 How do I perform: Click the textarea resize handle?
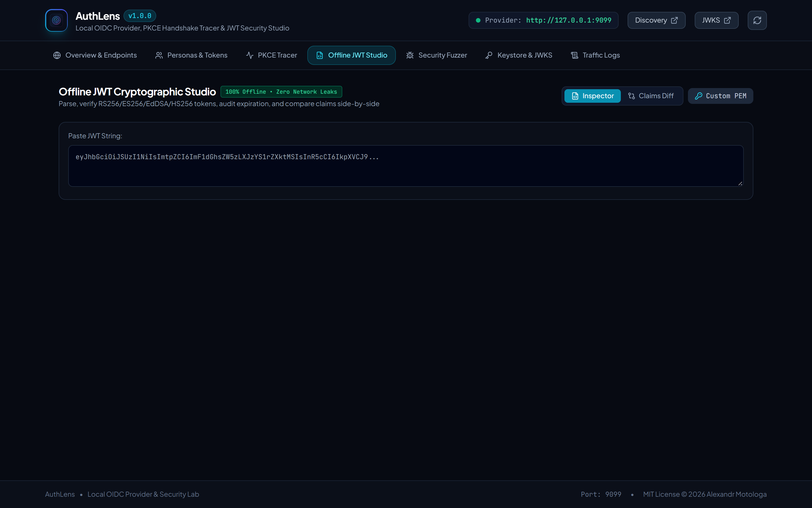(x=740, y=183)
